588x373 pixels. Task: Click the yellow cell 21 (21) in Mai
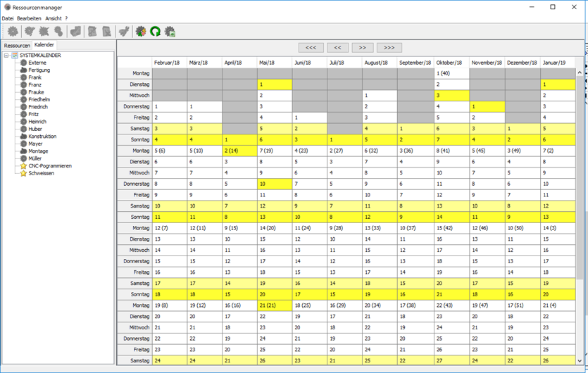click(275, 305)
